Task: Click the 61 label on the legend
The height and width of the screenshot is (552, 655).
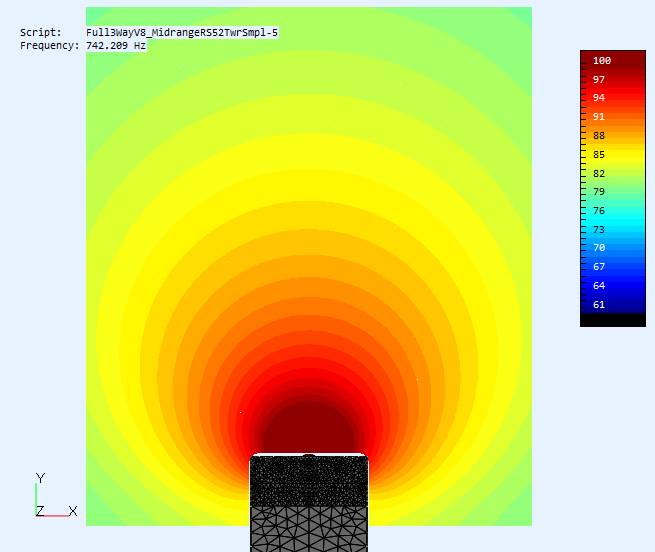Action: (x=599, y=304)
